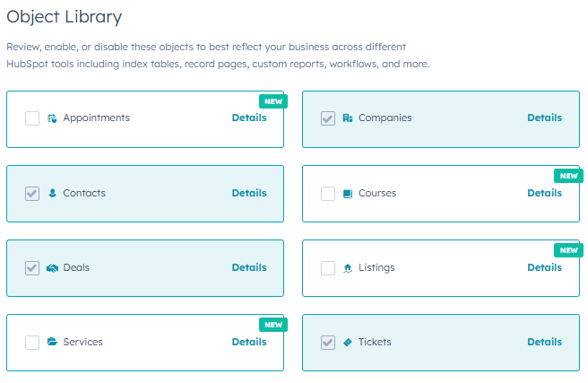Open Details for Listings
Screen dimensions: 588x383
pyautogui.click(x=544, y=267)
